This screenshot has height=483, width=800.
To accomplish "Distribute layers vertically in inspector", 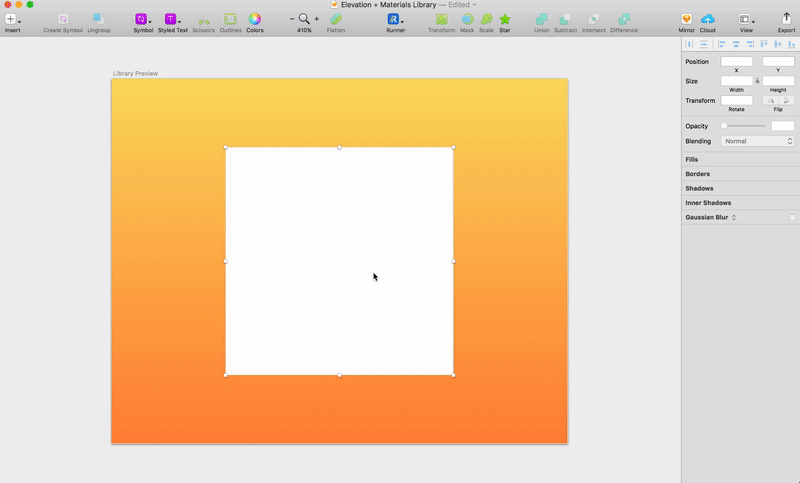I will (x=704, y=44).
